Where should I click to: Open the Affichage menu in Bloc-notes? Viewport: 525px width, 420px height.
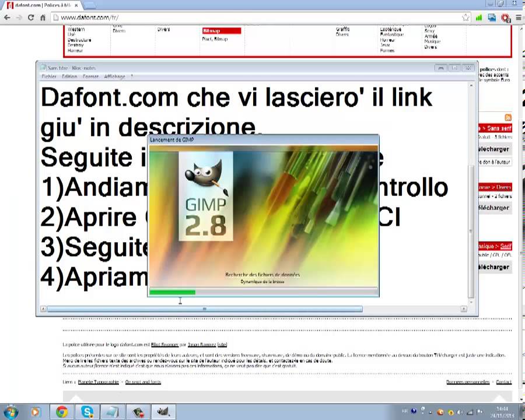click(x=114, y=76)
